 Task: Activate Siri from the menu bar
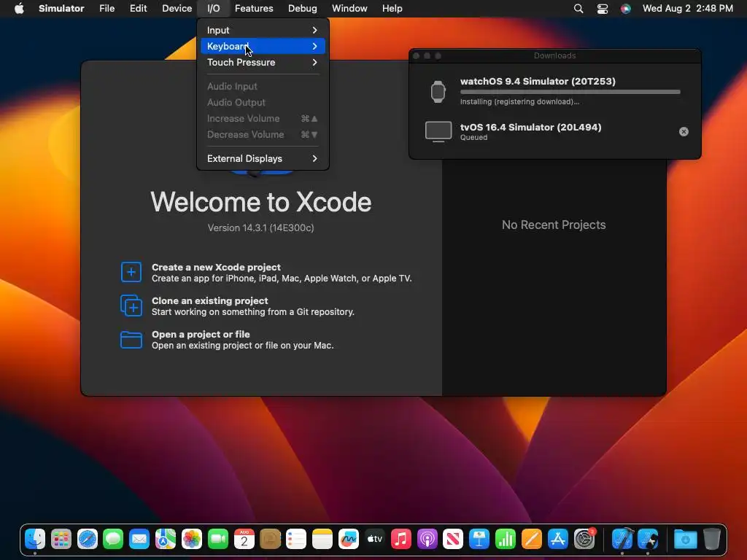pos(625,8)
